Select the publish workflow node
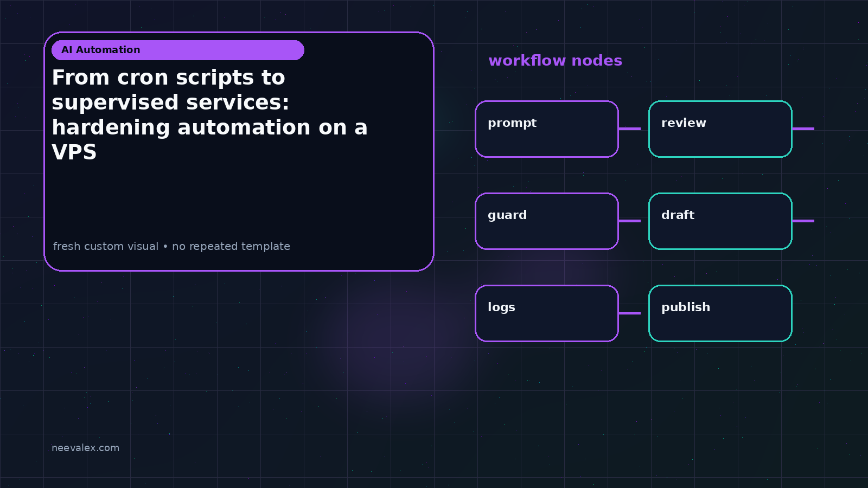This screenshot has height=488, width=868. (720, 313)
